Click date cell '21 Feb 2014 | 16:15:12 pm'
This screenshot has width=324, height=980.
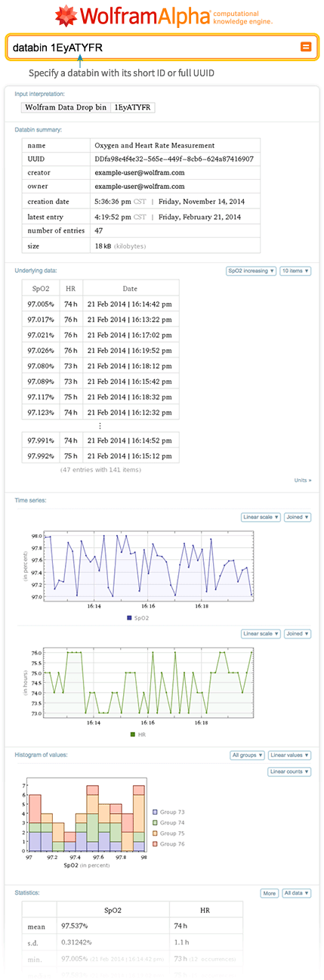click(x=130, y=456)
